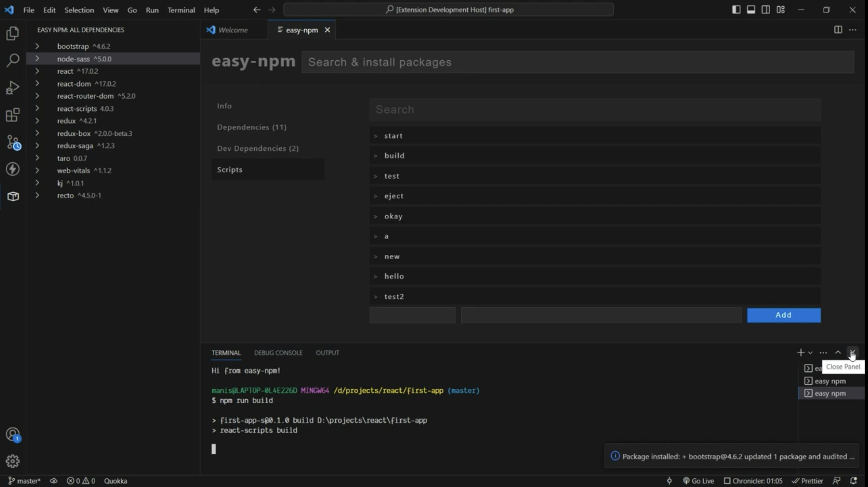868x487 pixels.
Task: Expand the redux-saga dependency
Action: point(37,146)
